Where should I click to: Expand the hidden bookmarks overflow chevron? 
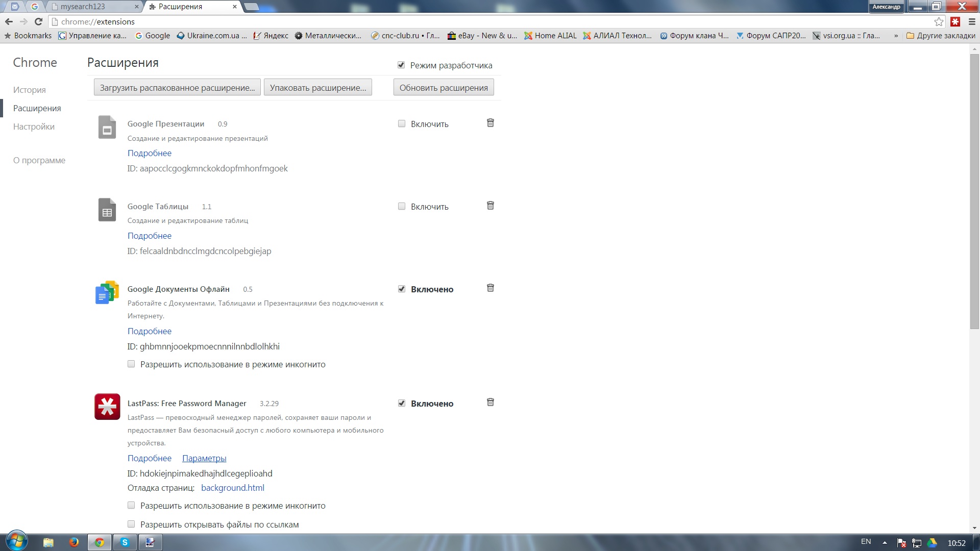click(x=896, y=36)
